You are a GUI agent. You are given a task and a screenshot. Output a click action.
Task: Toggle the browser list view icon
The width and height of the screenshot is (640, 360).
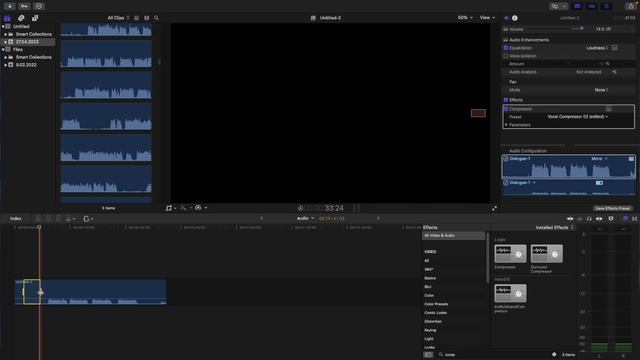tap(137, 18)
